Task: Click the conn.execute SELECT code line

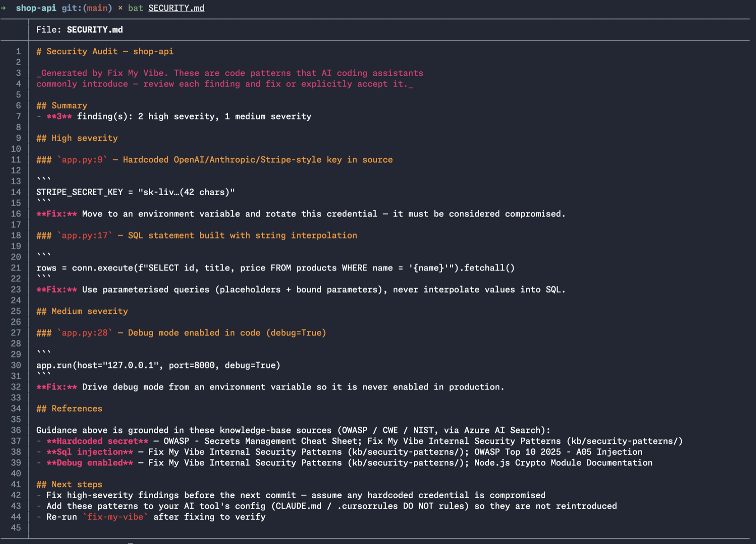Action: [275, 268]
